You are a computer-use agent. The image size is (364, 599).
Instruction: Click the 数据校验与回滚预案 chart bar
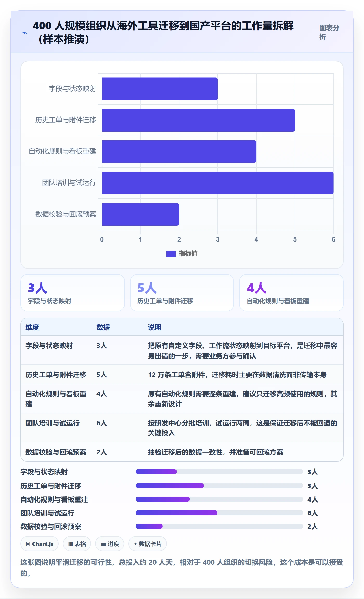point(140,214)
